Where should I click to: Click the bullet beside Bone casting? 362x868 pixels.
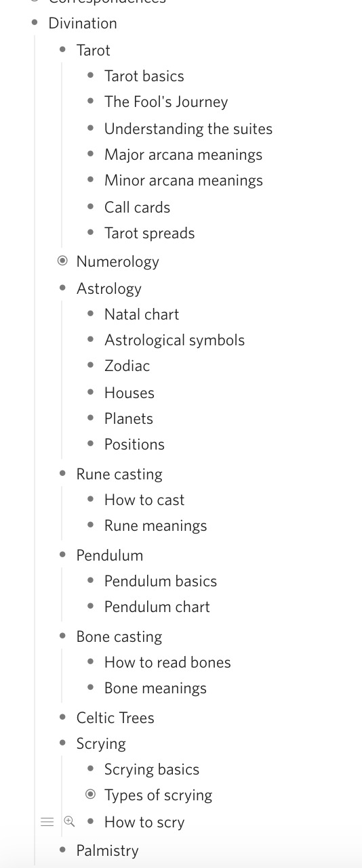point(63,636)
